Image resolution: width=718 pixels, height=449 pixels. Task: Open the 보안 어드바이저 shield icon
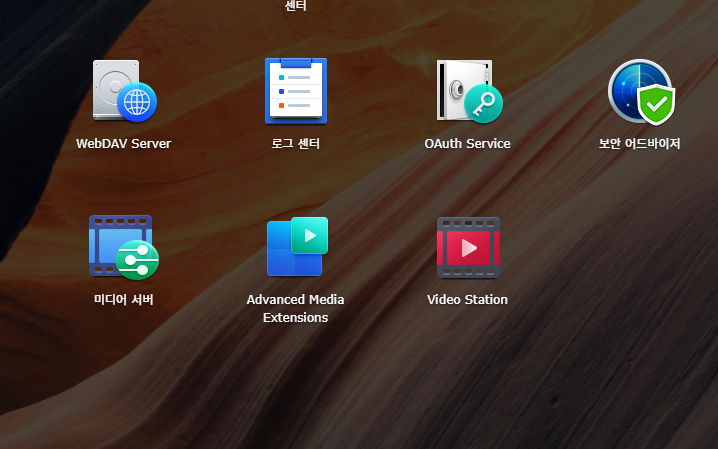pyautogui.click(x=641, y=92)
